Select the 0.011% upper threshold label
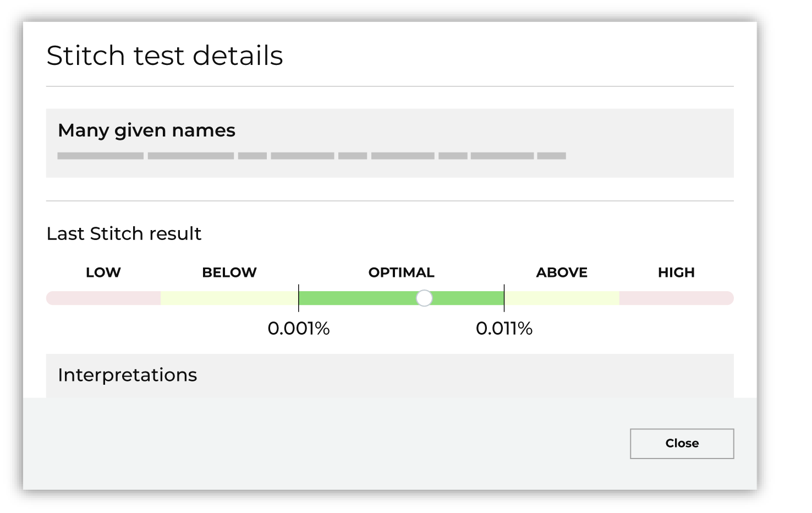 coord(504,329)
